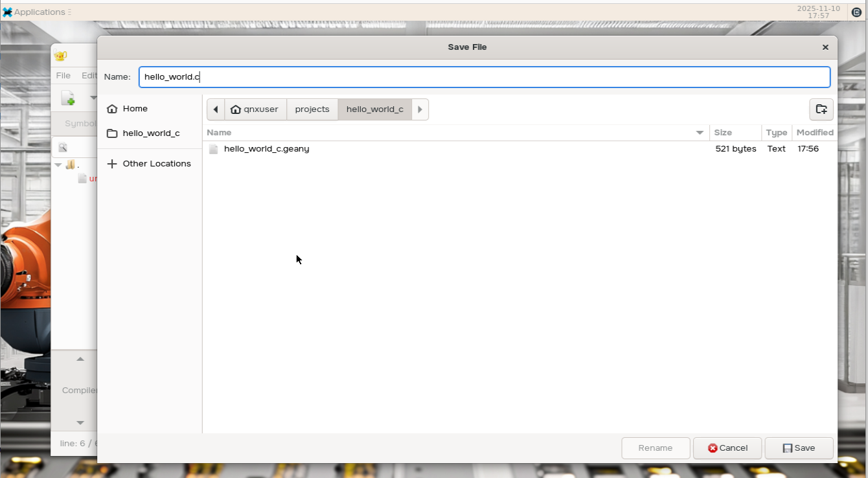Click the path bar back arrow
Viewport: 868px width, 478px height.
216,109
